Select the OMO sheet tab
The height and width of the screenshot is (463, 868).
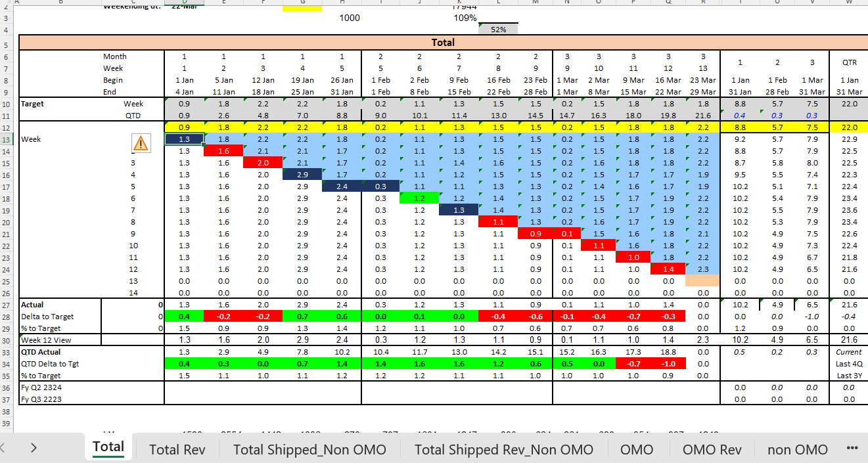click(637, 449)
